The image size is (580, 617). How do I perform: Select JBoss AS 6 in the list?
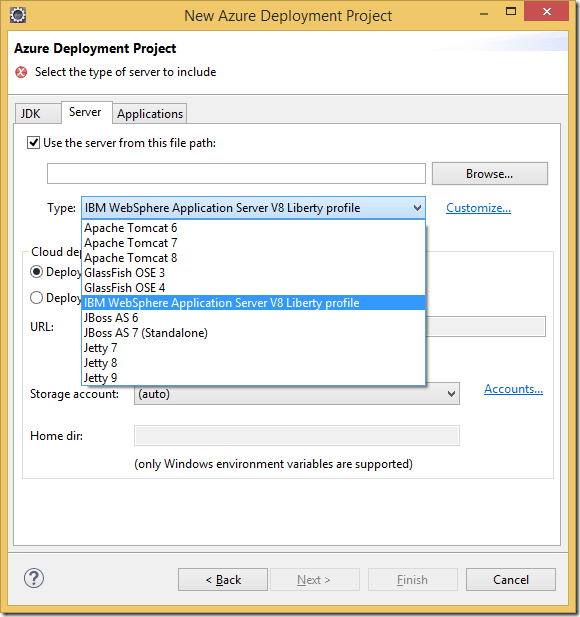[x=253, y=318]
